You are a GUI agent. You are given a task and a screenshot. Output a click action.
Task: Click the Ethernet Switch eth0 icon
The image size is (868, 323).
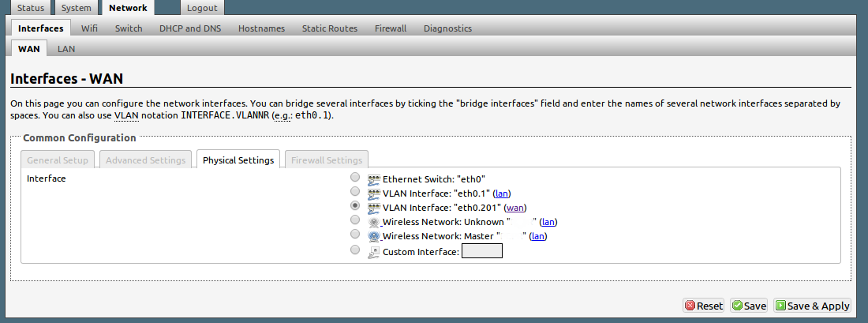tap(374, 179)
